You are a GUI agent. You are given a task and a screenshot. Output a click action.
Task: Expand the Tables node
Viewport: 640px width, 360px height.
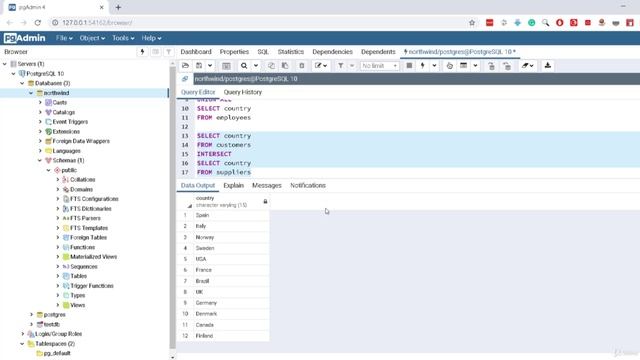58,276
